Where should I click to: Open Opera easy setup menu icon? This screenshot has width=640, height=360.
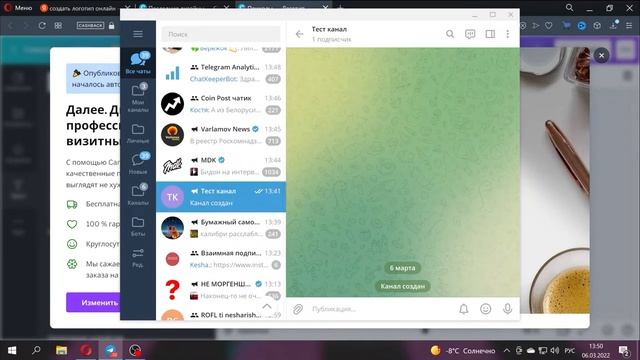click(629, 26)
